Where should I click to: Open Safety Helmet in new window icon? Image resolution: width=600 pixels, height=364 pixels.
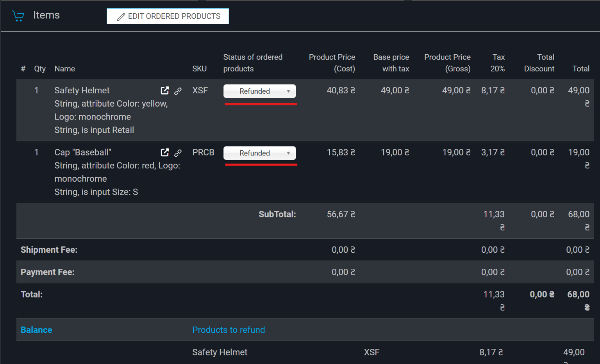[x=165, y=91]
